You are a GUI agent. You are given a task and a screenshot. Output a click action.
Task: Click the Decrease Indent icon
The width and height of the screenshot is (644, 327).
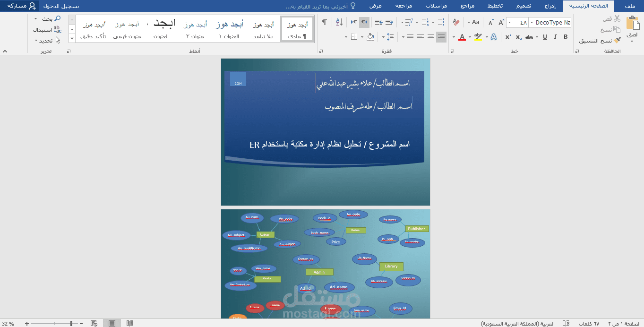389,22
